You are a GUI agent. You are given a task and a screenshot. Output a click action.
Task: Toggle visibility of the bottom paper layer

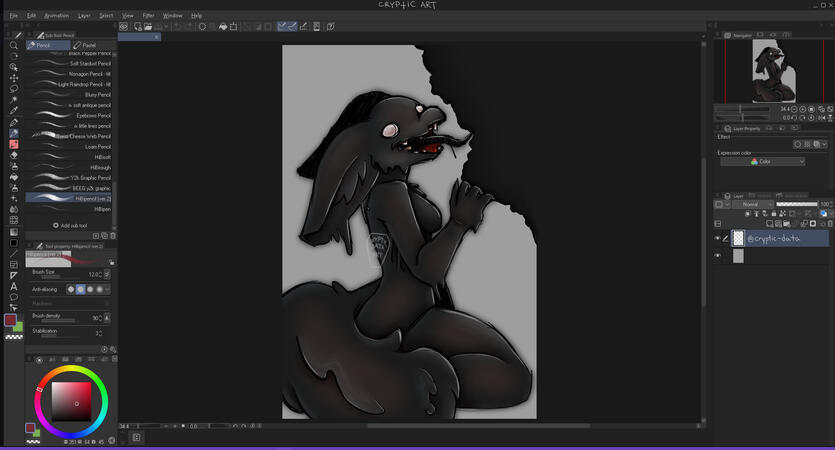[x=718, y=256]
